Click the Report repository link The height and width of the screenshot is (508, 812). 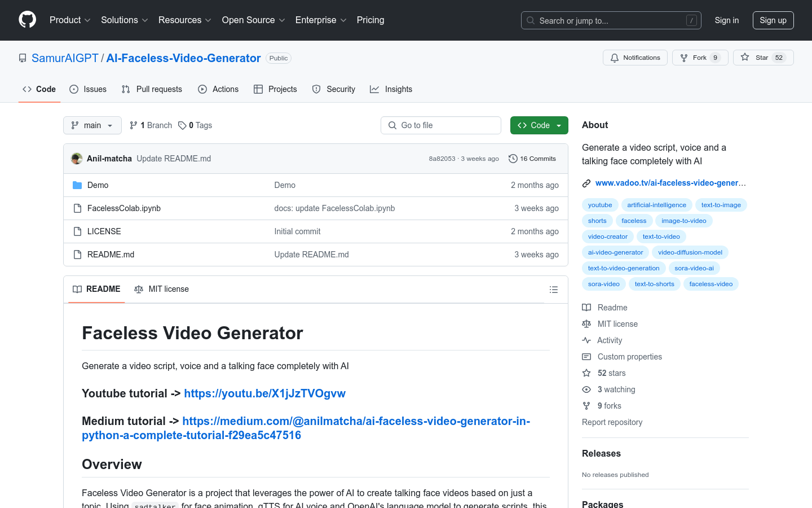(612, 422)
